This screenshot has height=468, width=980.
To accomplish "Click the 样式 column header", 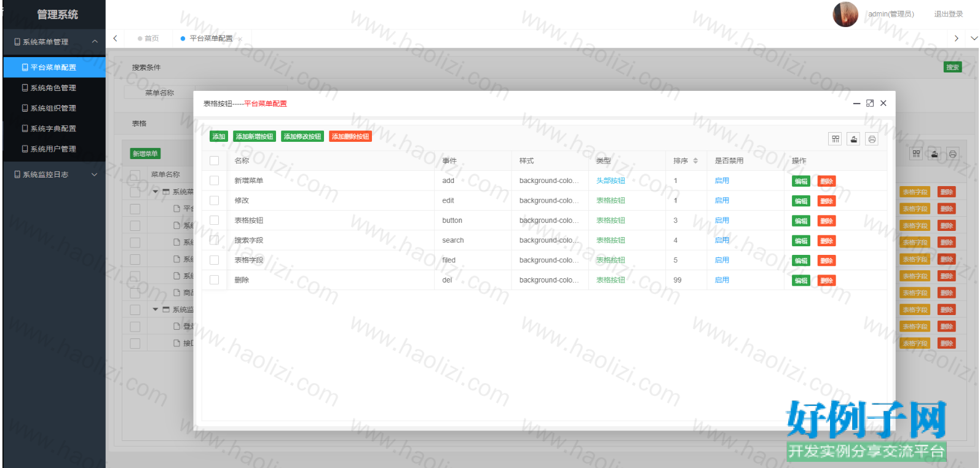I will pos(526,161).
